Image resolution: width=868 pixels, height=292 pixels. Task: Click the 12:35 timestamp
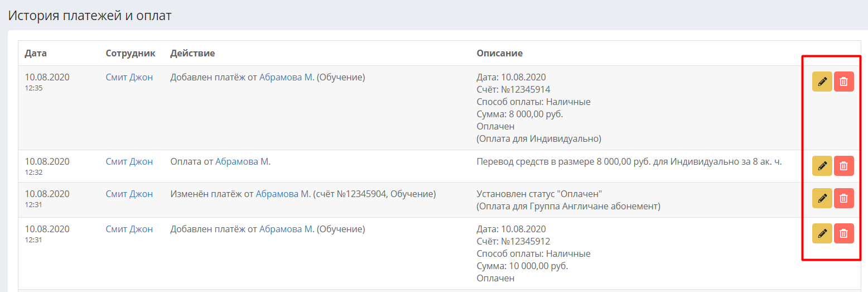click(x=33, y=88)
